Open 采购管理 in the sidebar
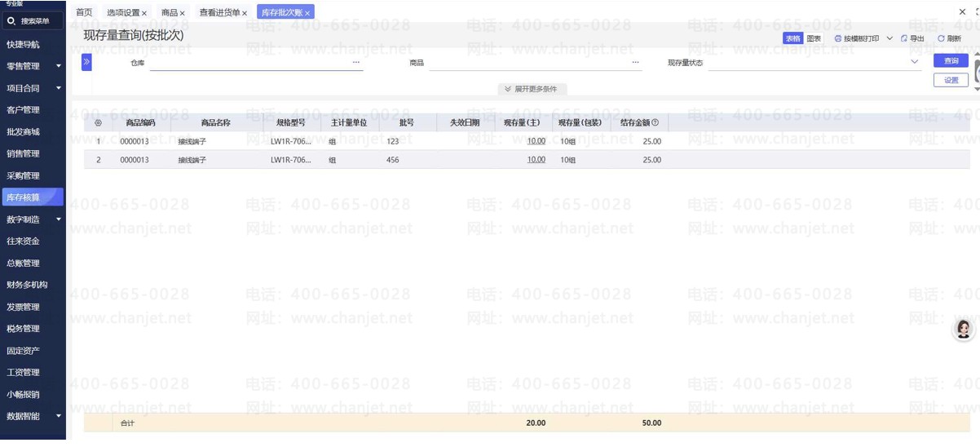 pos(23,175)
